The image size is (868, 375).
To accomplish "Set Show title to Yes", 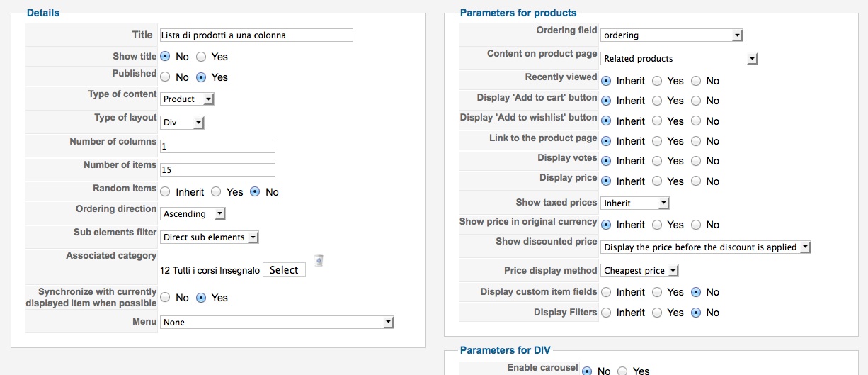I will click(201, 57).
